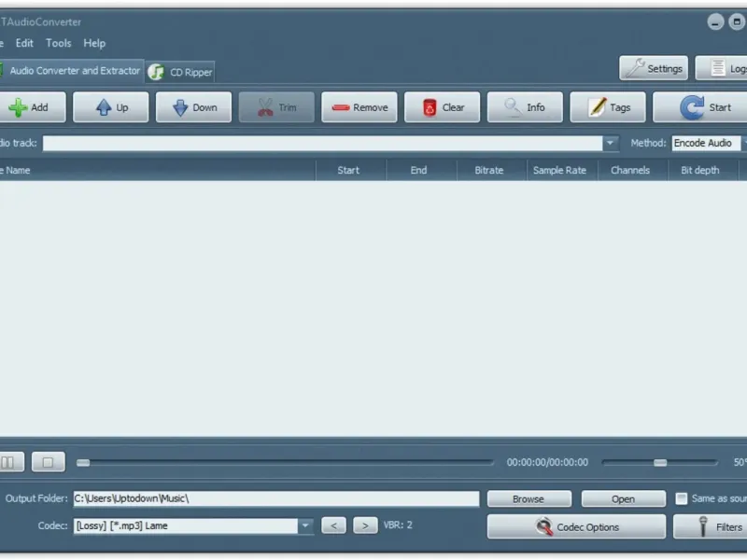Pause playback
Viewport: 747px width, 560px height.
click(x=11, y=462)
